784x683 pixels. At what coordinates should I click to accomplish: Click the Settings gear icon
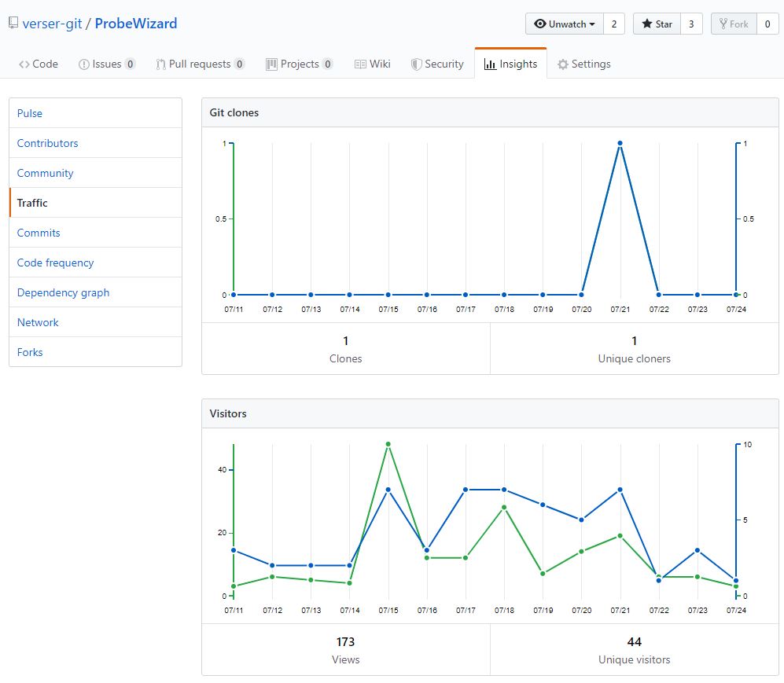563,64
